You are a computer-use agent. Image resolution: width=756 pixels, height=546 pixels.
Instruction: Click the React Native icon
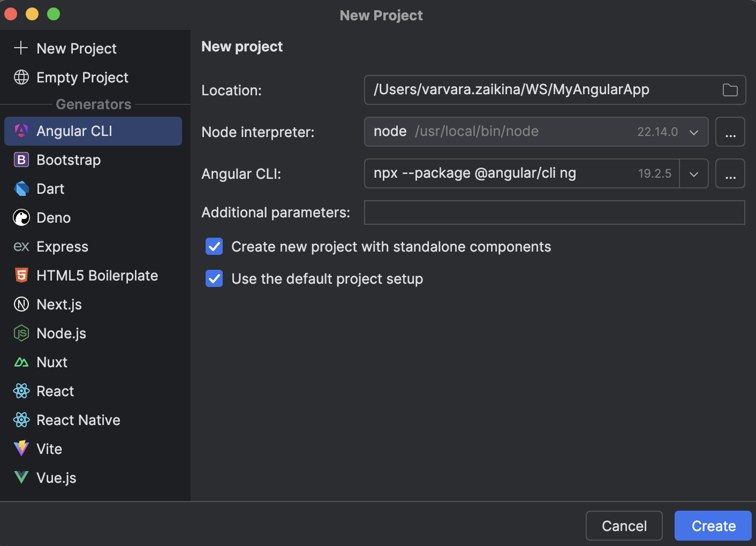[x=21, y=420]
